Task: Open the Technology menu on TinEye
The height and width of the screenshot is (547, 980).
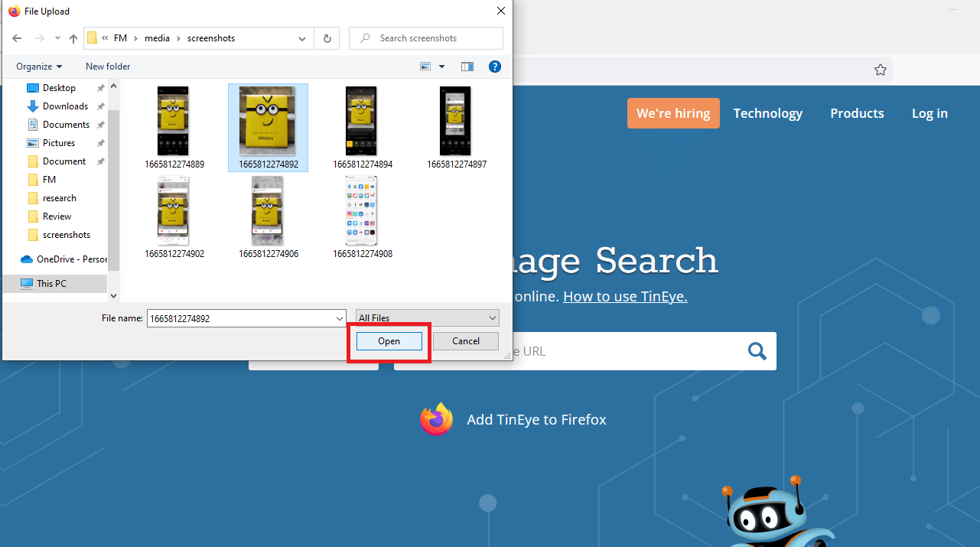Action: click(767, 113)
